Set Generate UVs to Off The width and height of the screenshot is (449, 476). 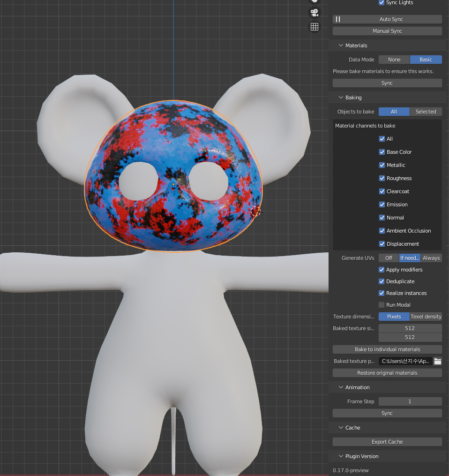[389, 258]
